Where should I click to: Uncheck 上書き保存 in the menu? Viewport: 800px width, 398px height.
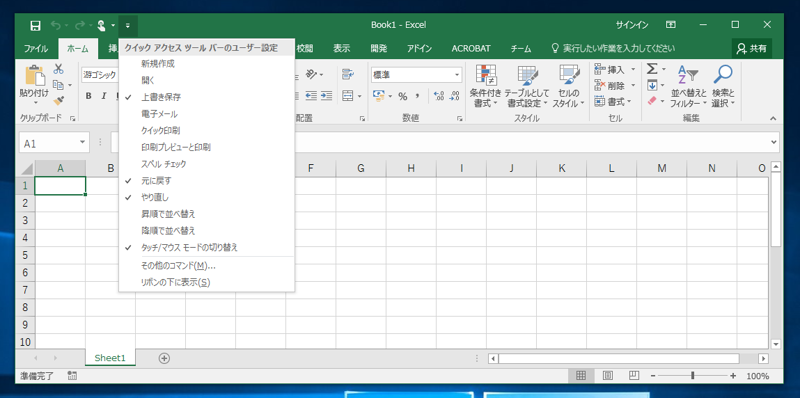[x=207, y=97]
